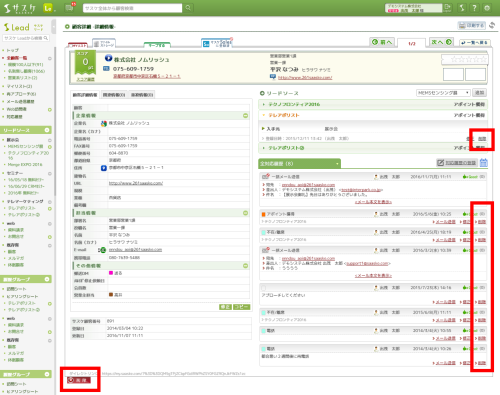The width and height of the screenshot is (500, 395).
Task: Open the settings gear icon in header
Action: point(487,8)
